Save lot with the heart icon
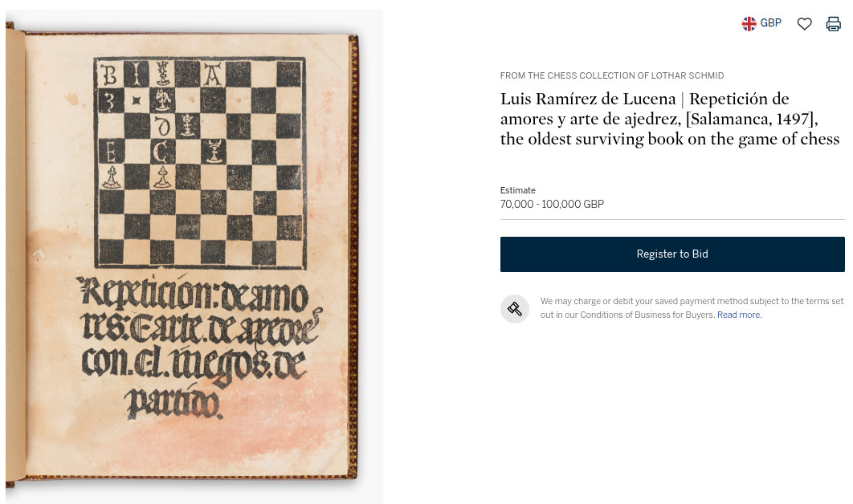The width and height of the screenshot is (853, 504). pyautogui.click(x=805, y=23)
